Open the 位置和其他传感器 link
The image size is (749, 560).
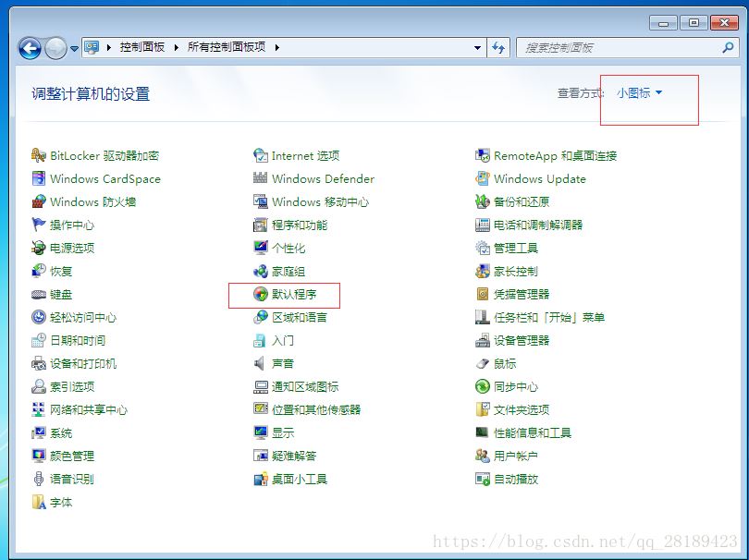316,409
